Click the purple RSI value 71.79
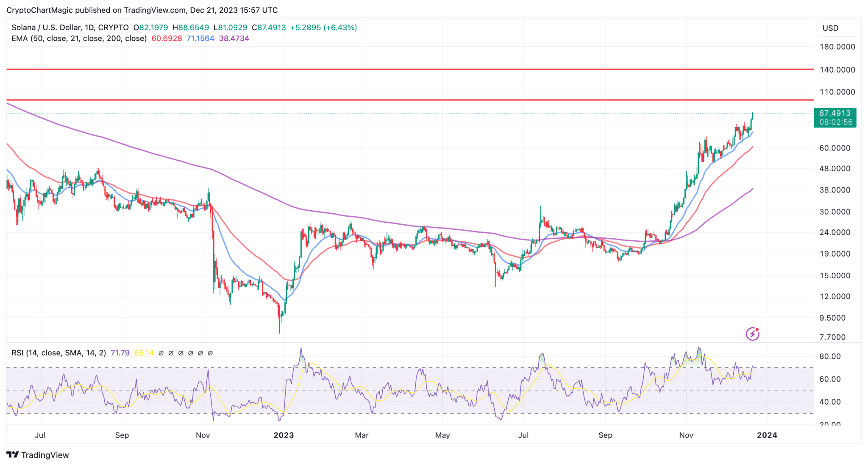The width and height of the screenshot is (868, 466). tap(120, 353)
